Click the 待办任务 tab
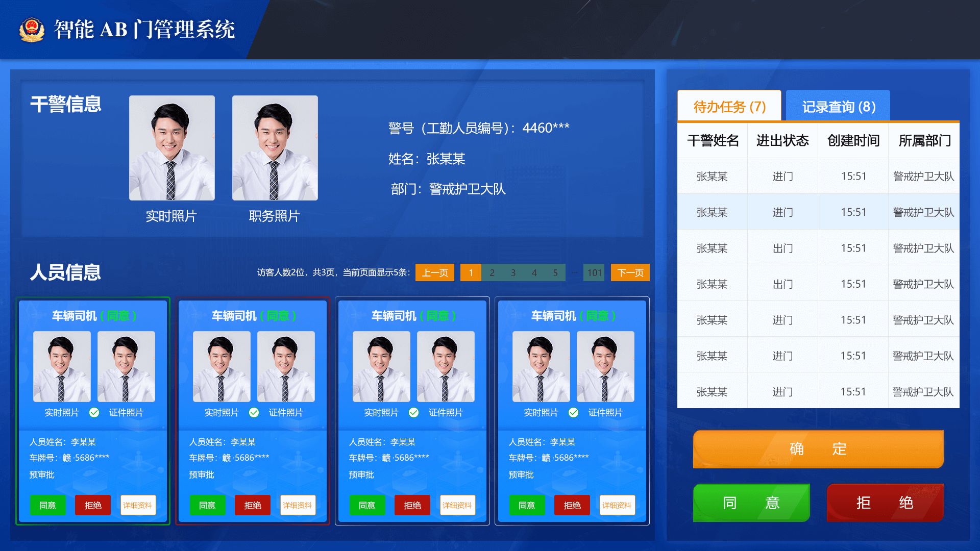Viewport: 980px width, 551px height. [728, 106]
